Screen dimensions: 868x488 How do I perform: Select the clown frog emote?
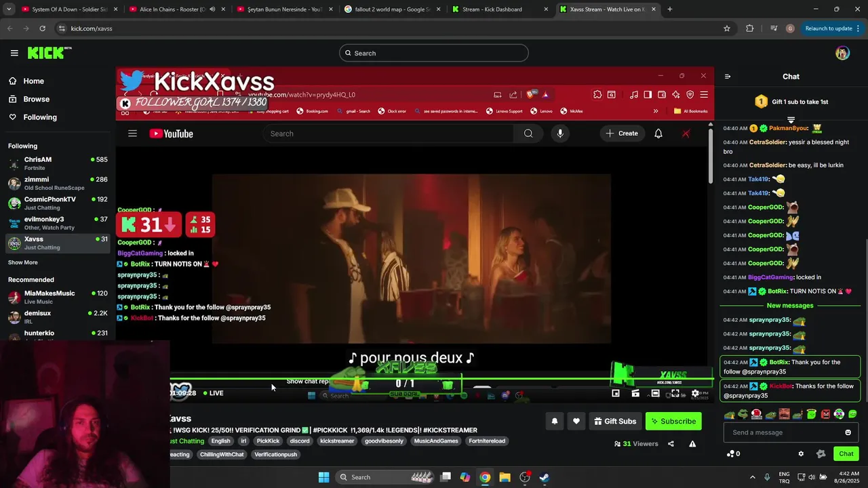pyautogui.click(x=839, y=414)
